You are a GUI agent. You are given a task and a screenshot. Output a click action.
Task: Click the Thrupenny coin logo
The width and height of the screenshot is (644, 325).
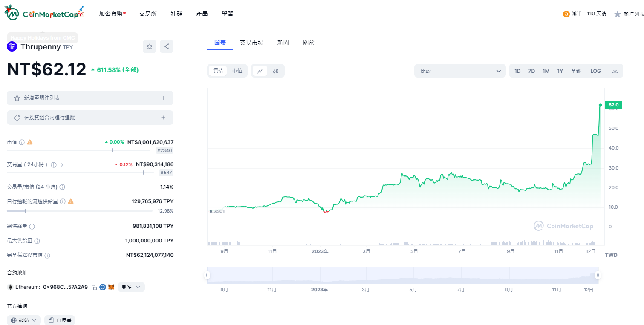tap(12, 46)
